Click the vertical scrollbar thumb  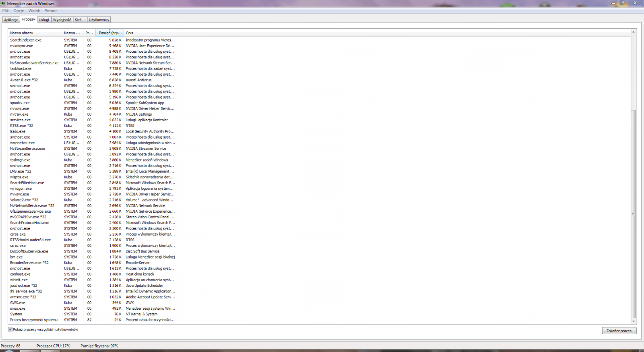[x=634, y=214]
